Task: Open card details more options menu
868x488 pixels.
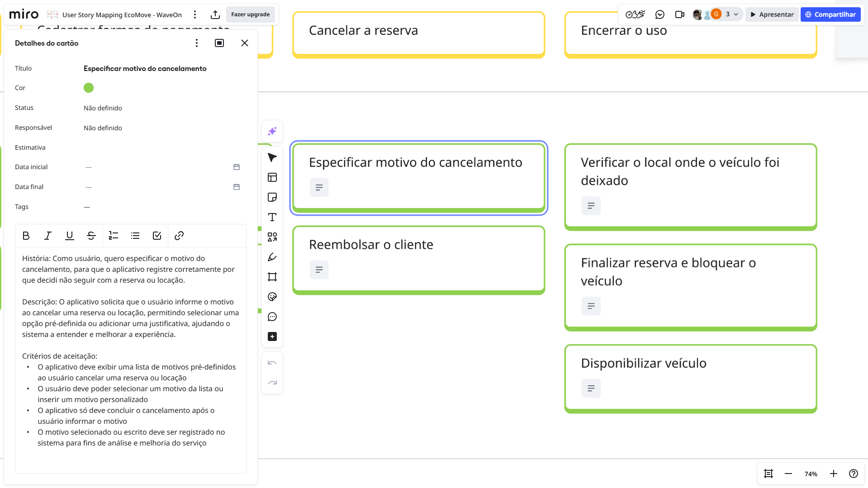Action: [196, 43]
